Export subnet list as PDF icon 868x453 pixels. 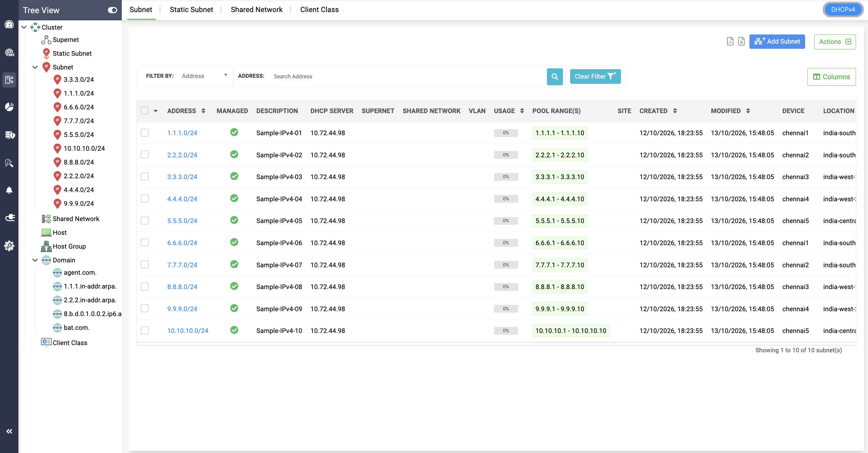pos(730,41)
